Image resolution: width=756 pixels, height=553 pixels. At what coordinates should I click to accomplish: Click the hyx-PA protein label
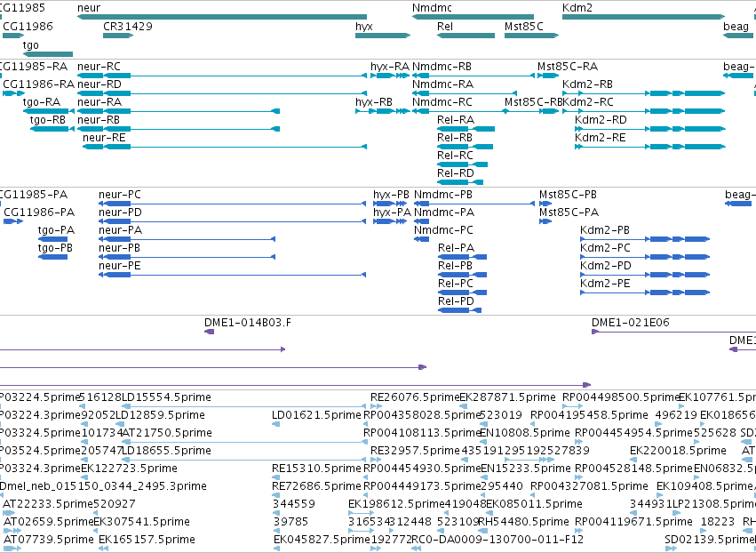coord(392,212)
